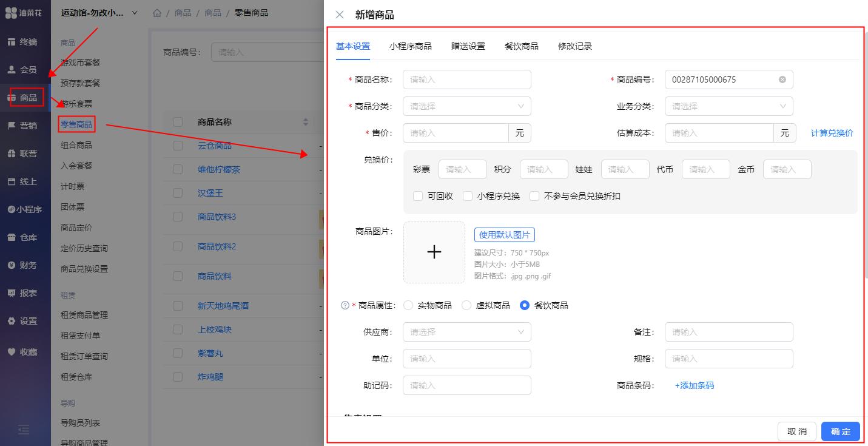Screen dimensions: 868x446
Task: Check the 可回收 checkbox
Action: pyautogui.click(x=418, y=196)
